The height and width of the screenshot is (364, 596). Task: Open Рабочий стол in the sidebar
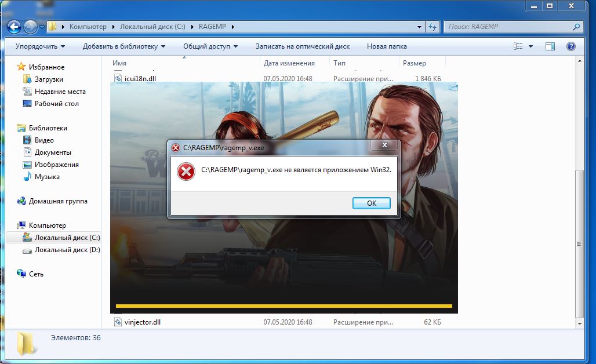click(57, 103)
